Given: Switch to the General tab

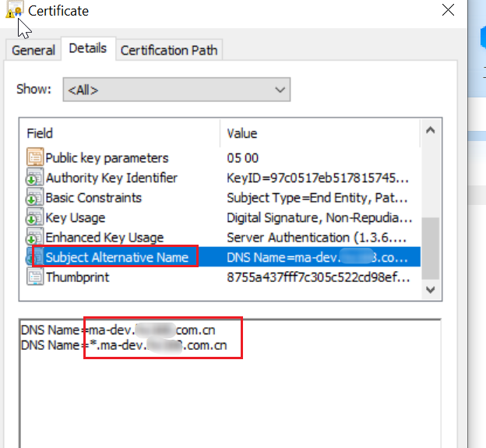Looking at the screenshot, I should [x=33, y=50].
